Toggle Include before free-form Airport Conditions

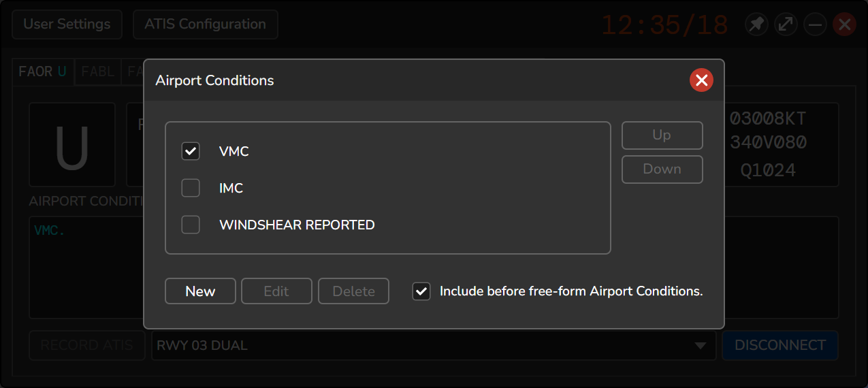click(x=421, y=291)
